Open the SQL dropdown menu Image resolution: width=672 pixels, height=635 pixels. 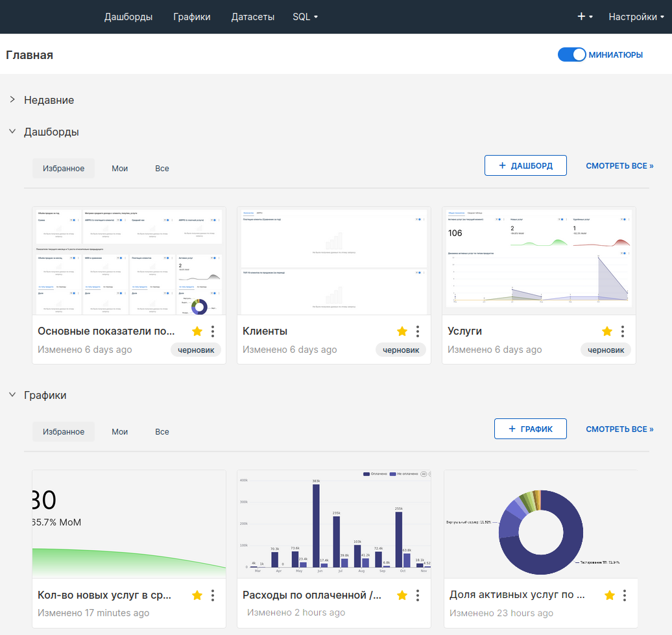pyautogui.click(x=305, y=17)
